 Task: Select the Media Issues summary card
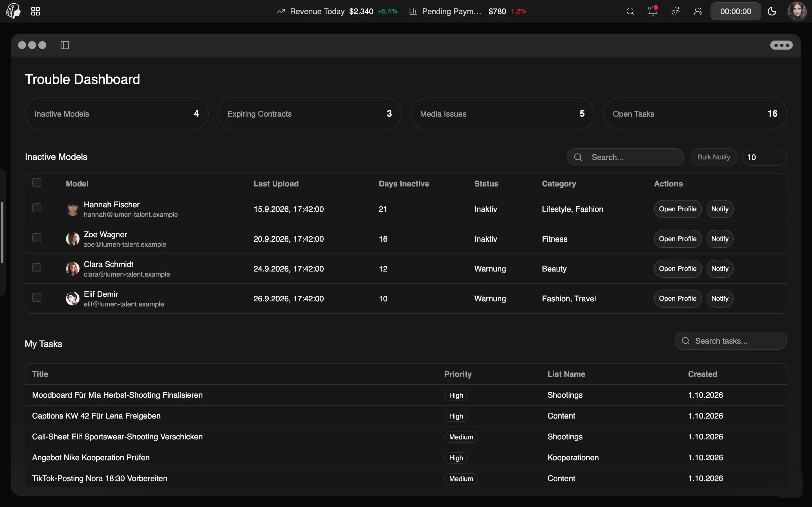[502, 114]
